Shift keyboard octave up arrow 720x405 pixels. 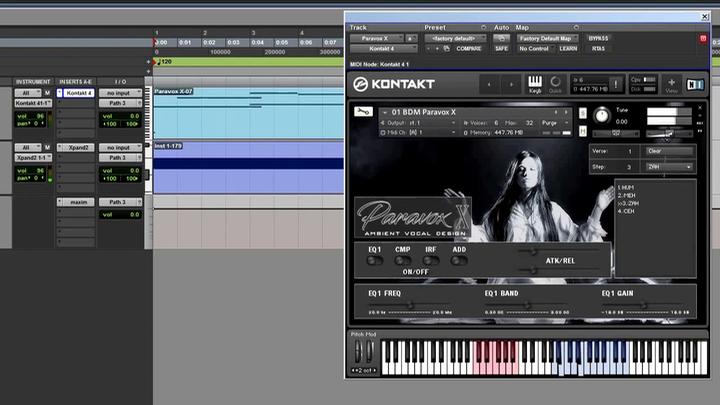point(375,370)
